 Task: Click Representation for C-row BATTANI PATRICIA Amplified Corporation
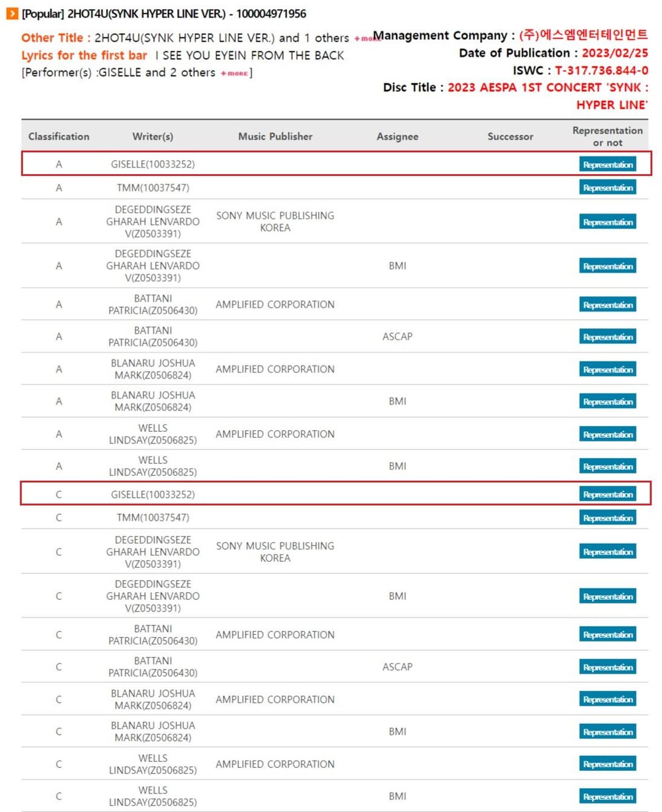[607, 635]
